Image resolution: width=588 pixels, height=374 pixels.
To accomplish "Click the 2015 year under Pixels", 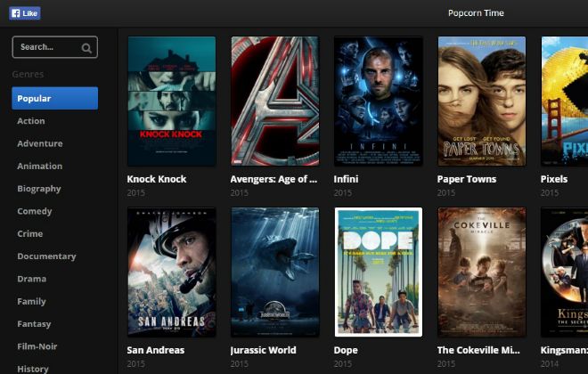I will 550,193.
